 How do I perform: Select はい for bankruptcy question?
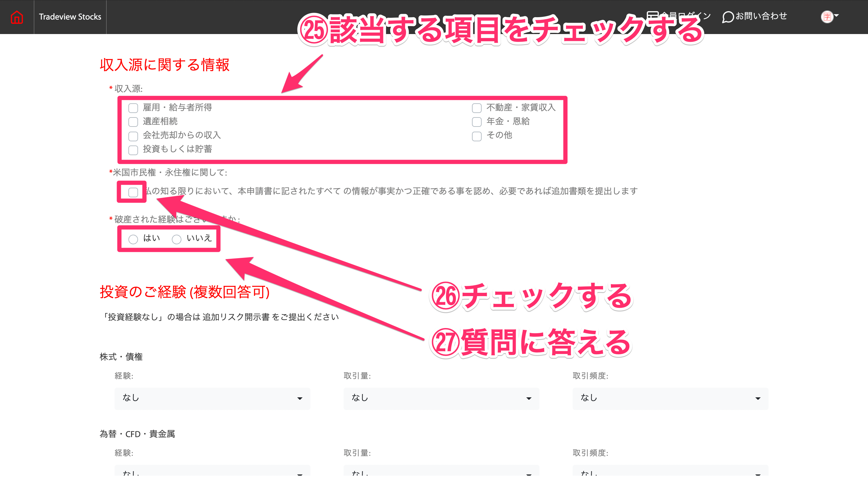tap(133, 239)
